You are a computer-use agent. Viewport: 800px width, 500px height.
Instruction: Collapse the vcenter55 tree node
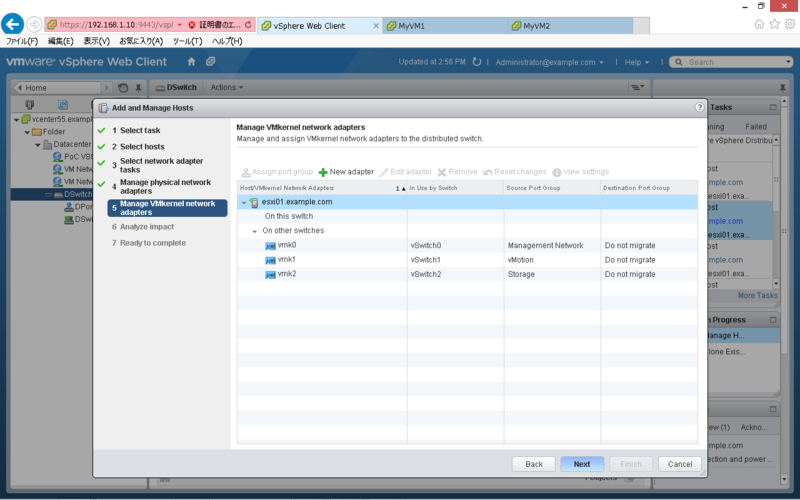pyautogui.click(x=16, y=119)
